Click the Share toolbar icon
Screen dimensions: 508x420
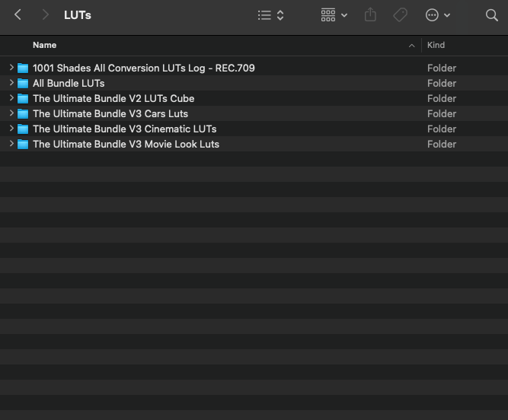click(x=371, y=15)
